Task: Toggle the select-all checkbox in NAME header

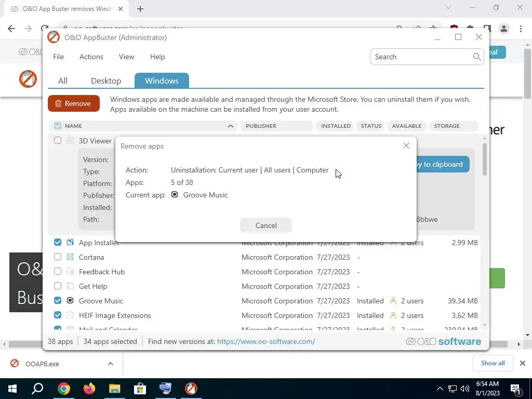Action: click(58, 126)
